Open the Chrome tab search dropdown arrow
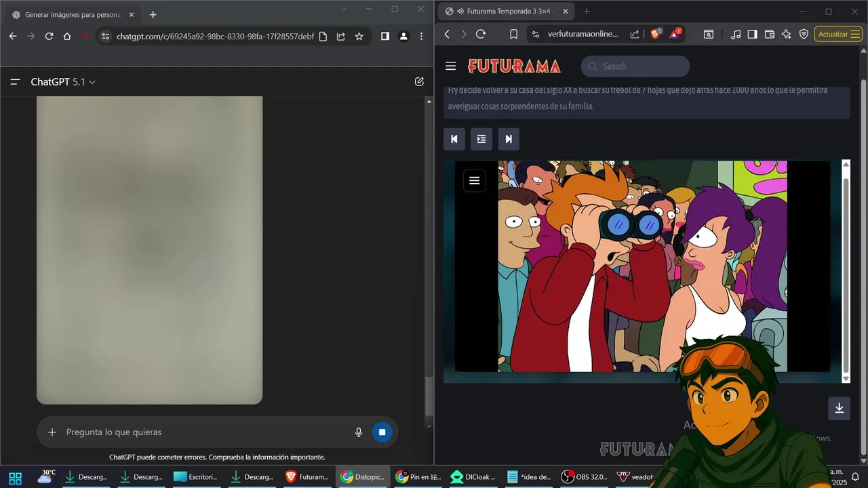 tap(343, 9)
